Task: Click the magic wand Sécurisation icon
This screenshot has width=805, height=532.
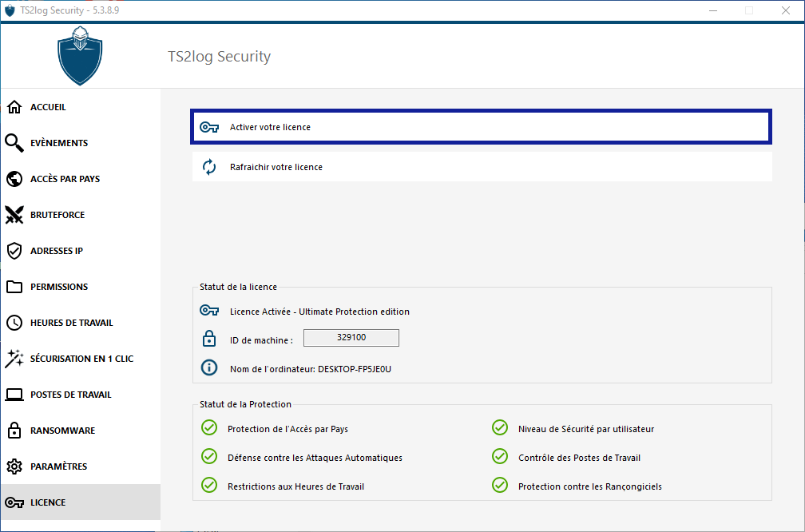Action: (14, 359)
